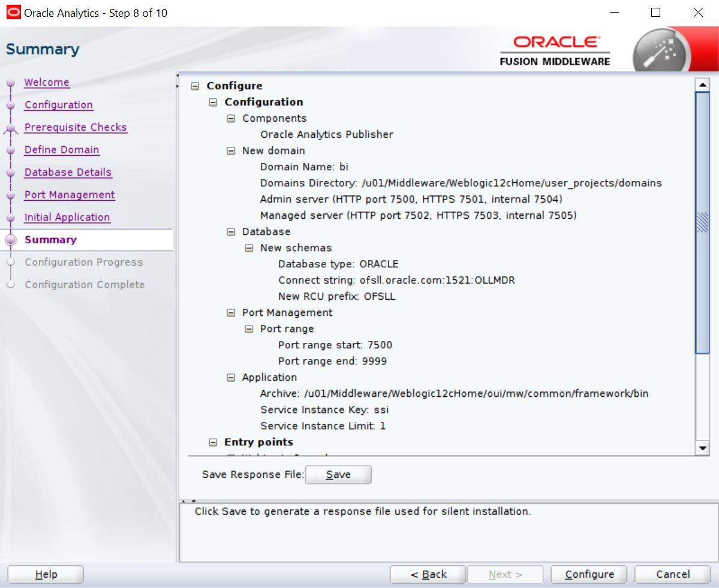Collapse the Entry points node
Screen dimensions: 719x588
(213, 442)
